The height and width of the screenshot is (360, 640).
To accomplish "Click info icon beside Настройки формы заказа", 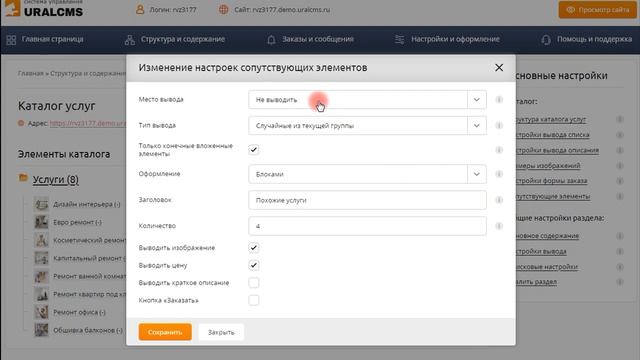I will tap(620, 181).
